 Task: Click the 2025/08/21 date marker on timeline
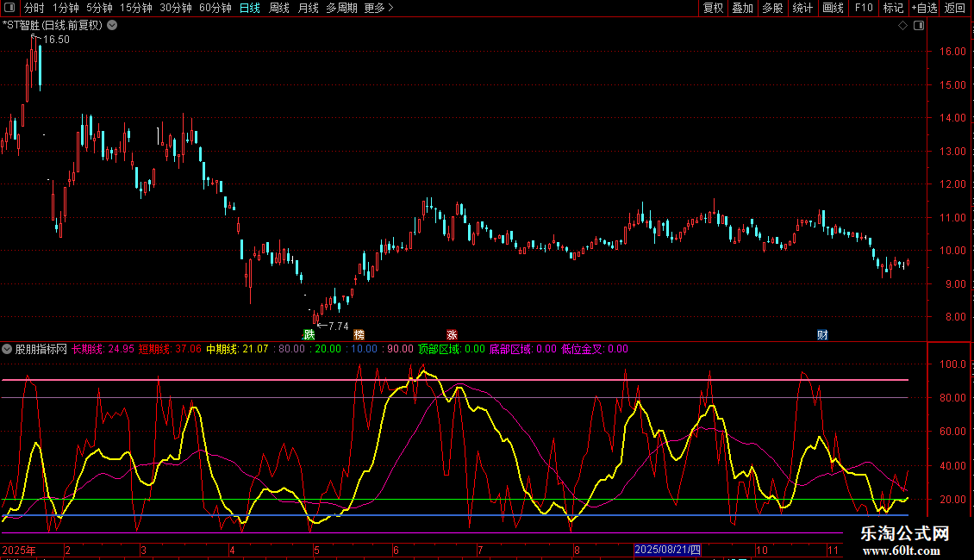[668, 550]
